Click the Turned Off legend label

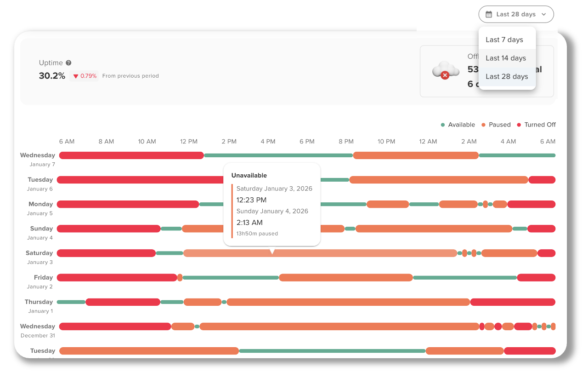(540, 125)
